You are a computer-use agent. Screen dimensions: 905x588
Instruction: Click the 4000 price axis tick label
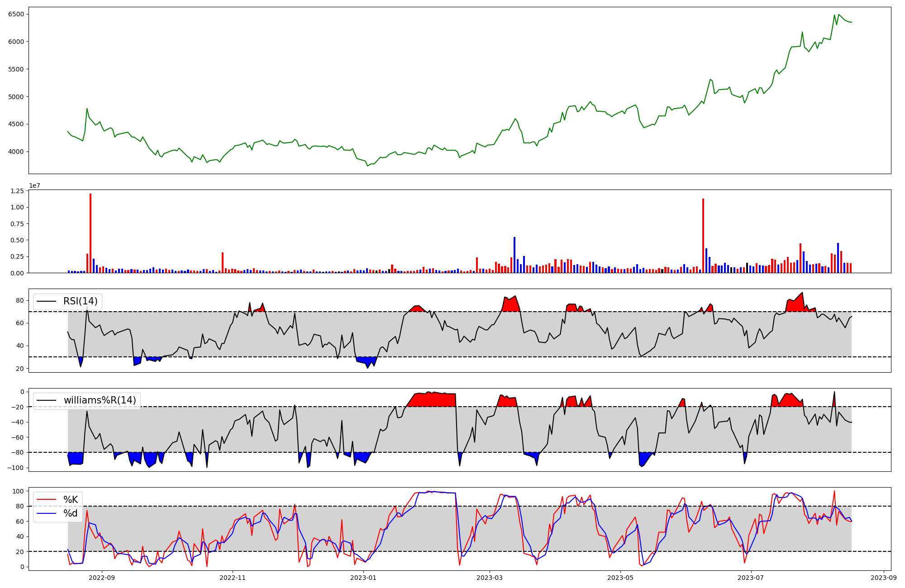coord(16,152)
